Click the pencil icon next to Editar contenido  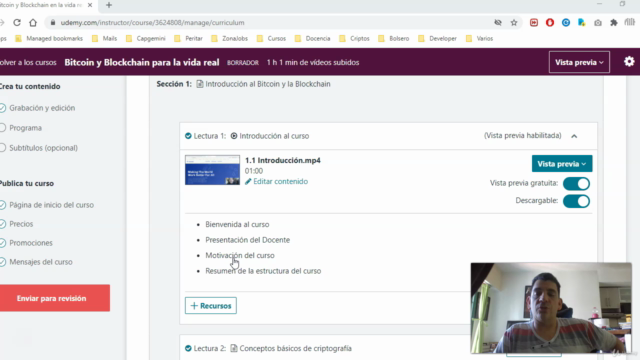tap(248, 181)
